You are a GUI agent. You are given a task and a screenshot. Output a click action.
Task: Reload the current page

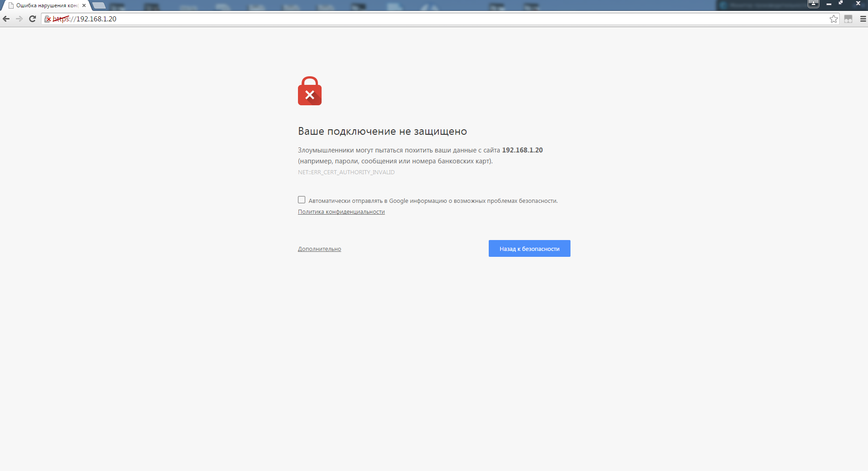[x=32, y=19]
